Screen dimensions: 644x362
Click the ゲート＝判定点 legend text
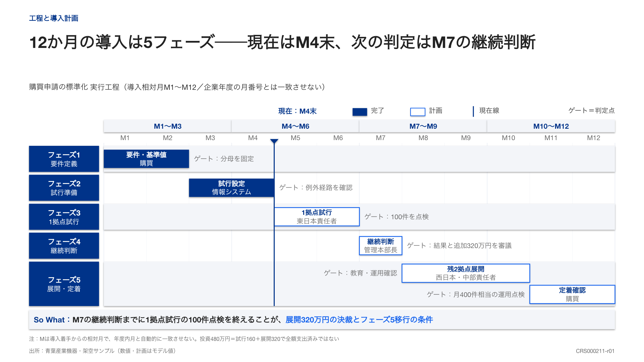591,111
